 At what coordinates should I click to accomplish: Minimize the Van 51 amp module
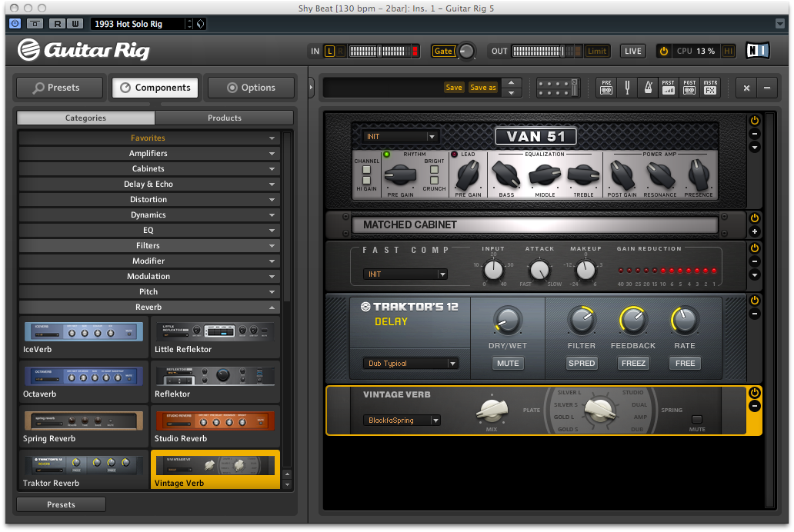click(755, 134)
